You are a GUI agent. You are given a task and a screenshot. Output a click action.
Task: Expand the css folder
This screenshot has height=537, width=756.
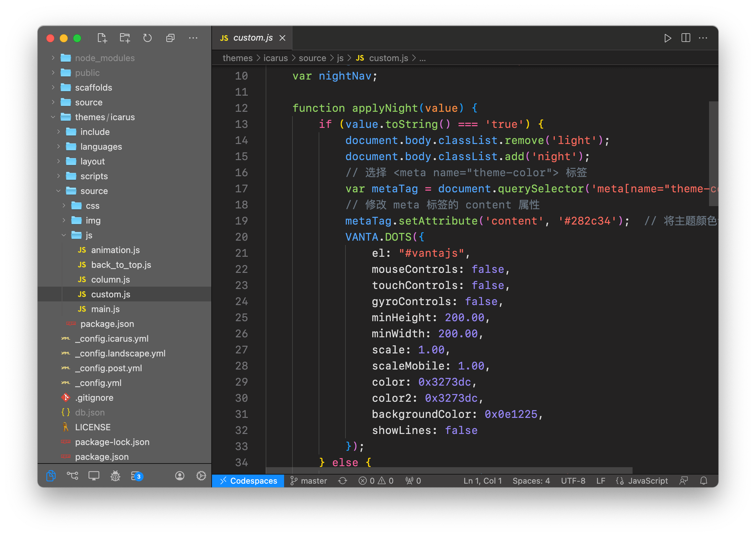[x=124, y=206]
